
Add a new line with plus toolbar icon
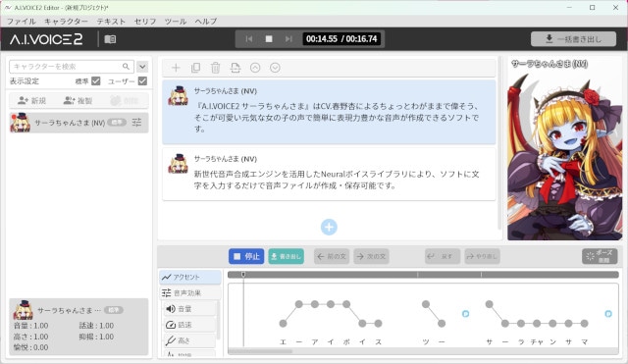[x=176, y=68]
